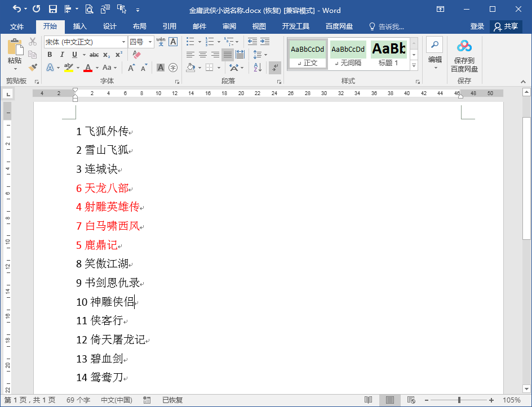
Task: Shrink font size with small A icon
Action: [144, 68]
